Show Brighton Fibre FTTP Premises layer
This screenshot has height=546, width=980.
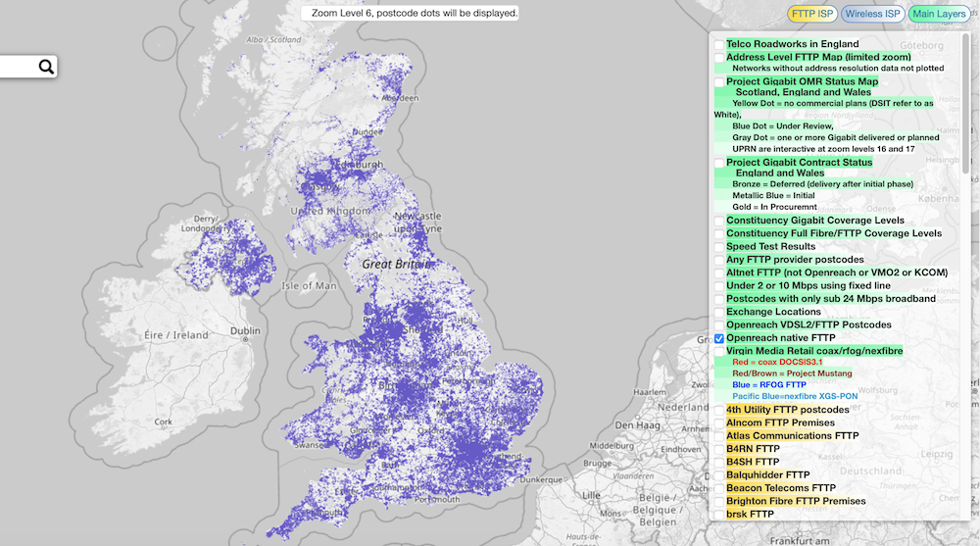click(719, 501)
